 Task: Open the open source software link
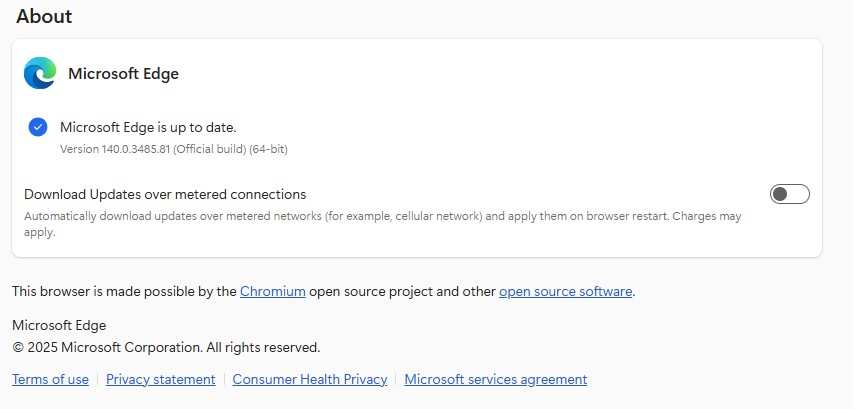click(x=565, y=291)
